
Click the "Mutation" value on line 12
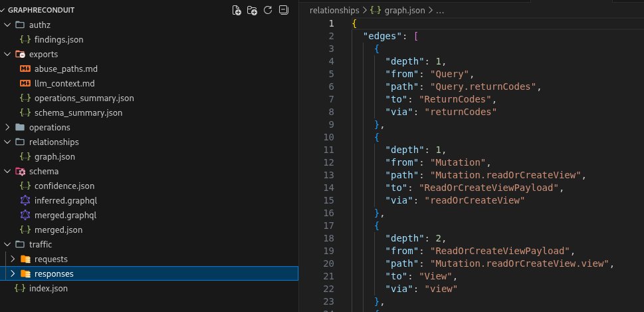[x=458, y=162]
